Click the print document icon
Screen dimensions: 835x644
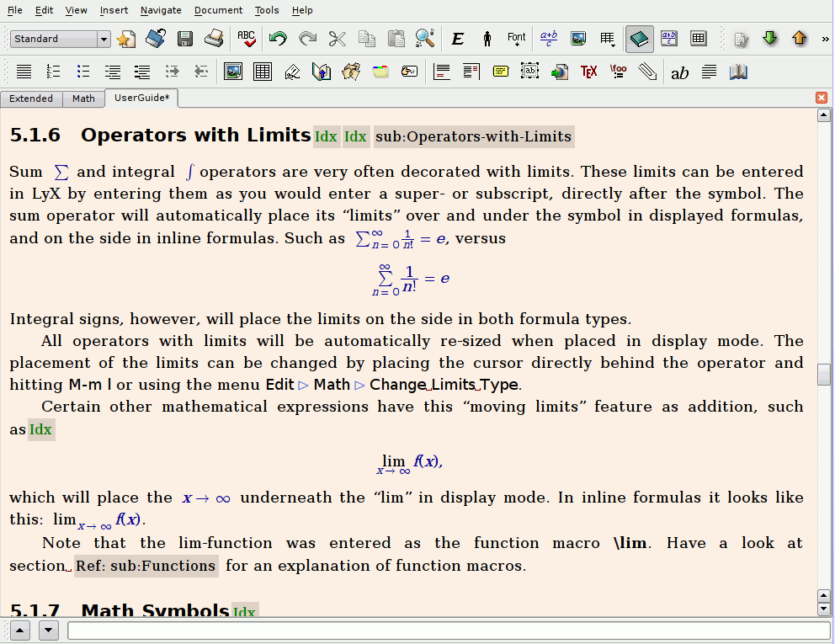coord(215,39)
